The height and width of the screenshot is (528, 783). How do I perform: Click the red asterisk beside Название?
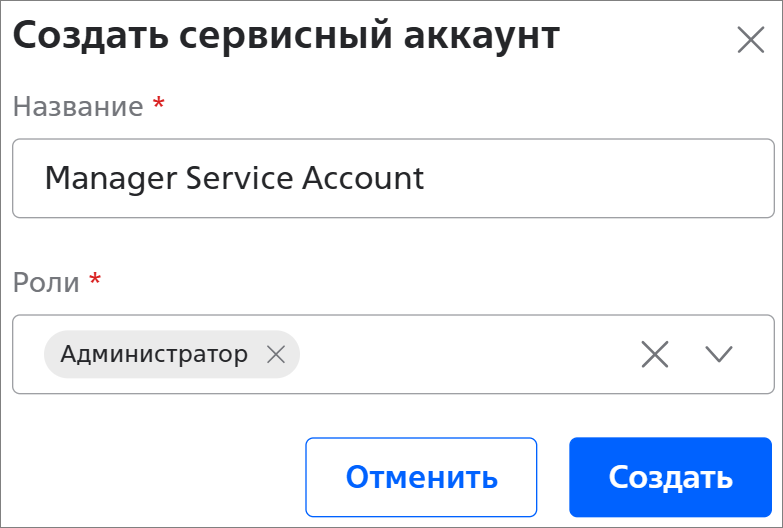tap(158, 104)
